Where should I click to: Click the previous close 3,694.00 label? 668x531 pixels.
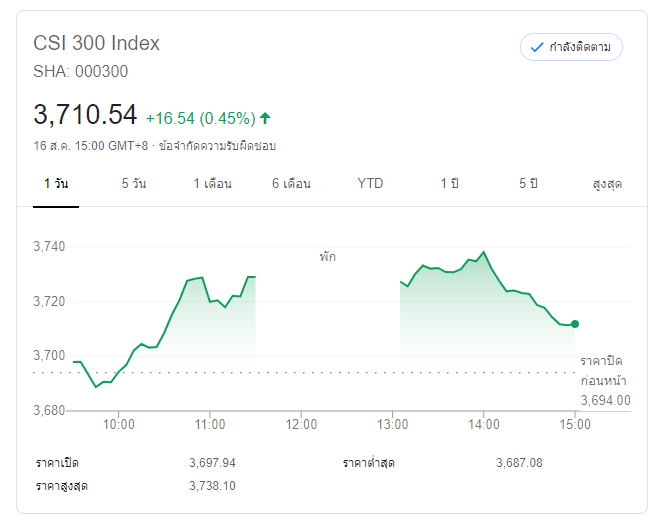click(x=605, y=400)
